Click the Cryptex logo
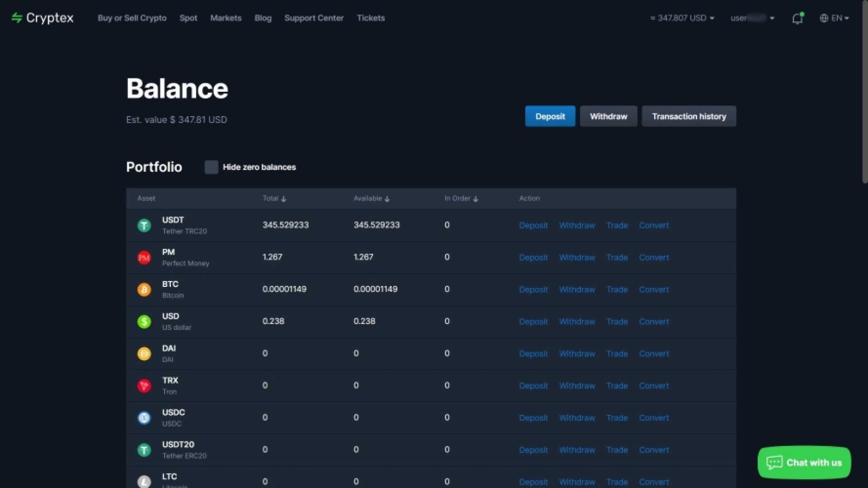This screenshot has height=488, width=868. pos(42,18)
